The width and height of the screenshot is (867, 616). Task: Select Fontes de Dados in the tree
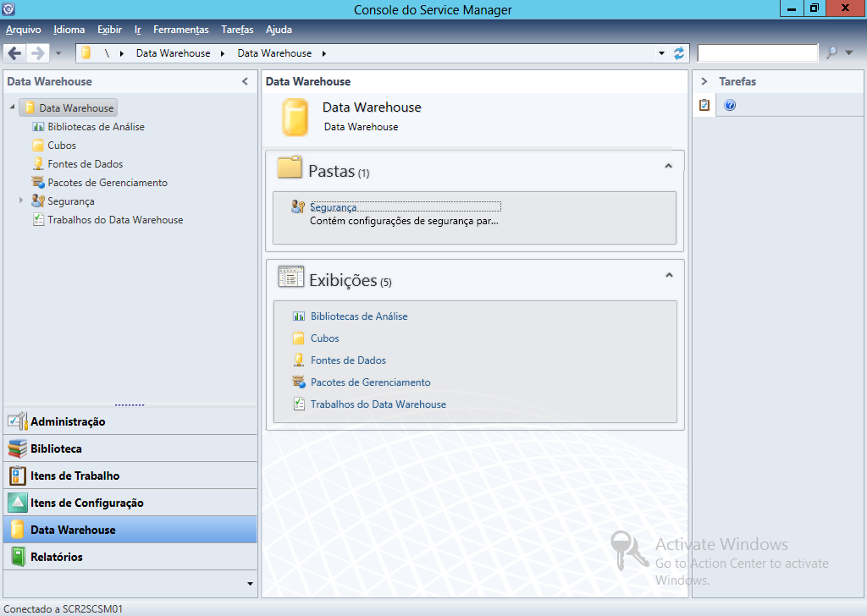86,164
